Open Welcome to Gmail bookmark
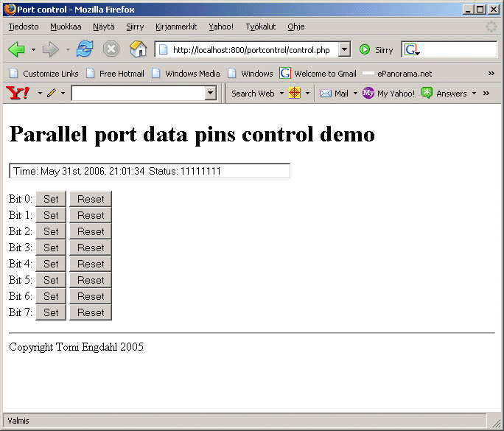This screenshot has height=431, width=504. click(x=318, y=74)
